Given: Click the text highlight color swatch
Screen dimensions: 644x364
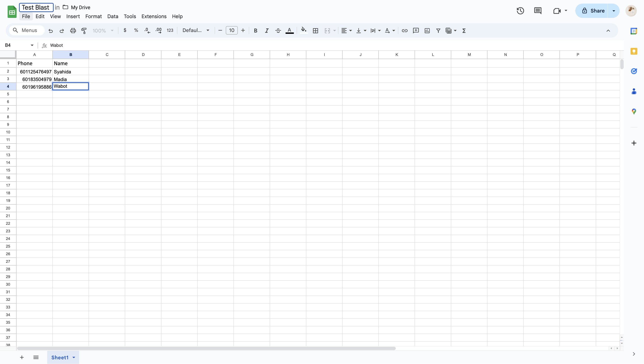Looking at the screenshot, I should (x=303, y=33).
